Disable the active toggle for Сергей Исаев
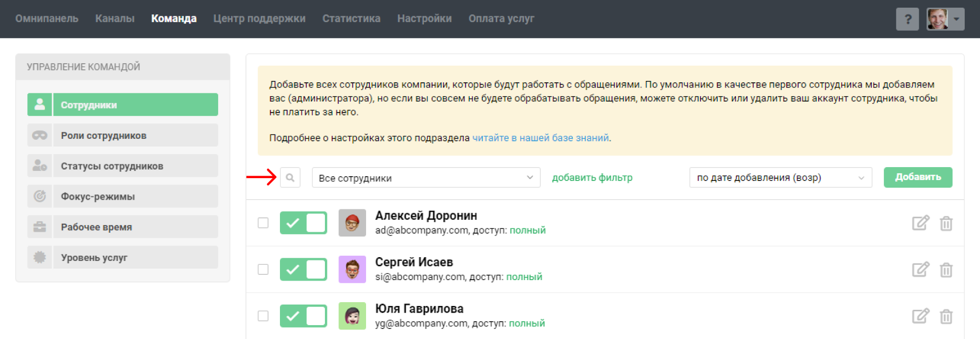The image size is (980, 339). 303,270
